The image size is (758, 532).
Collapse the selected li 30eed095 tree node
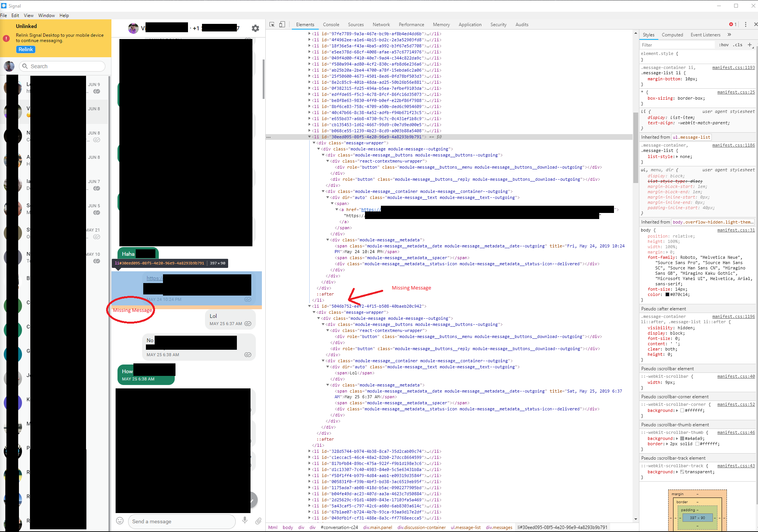click(310, 137)
